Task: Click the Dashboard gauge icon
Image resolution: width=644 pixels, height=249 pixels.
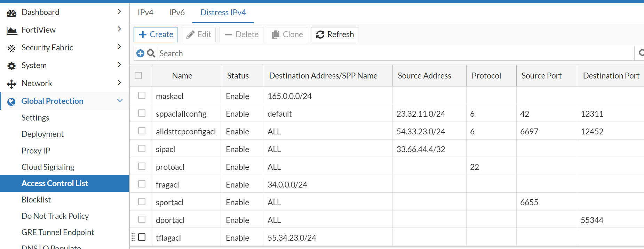Action: [11, 13]
